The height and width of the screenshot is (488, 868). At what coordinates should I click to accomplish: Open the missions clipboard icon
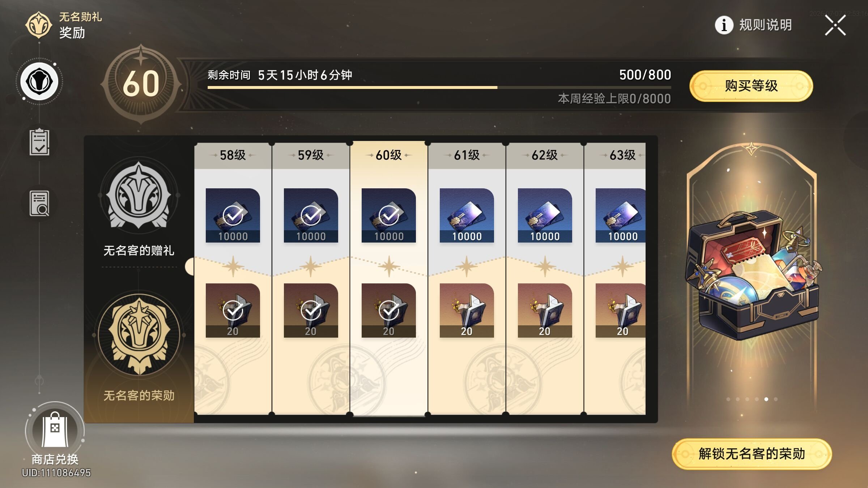coord(39,142)
